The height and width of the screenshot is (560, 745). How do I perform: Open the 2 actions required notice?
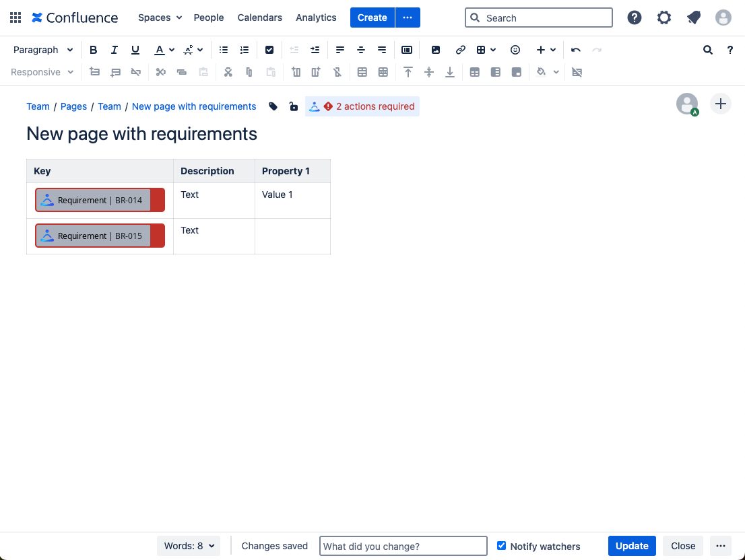pos(362,106)
